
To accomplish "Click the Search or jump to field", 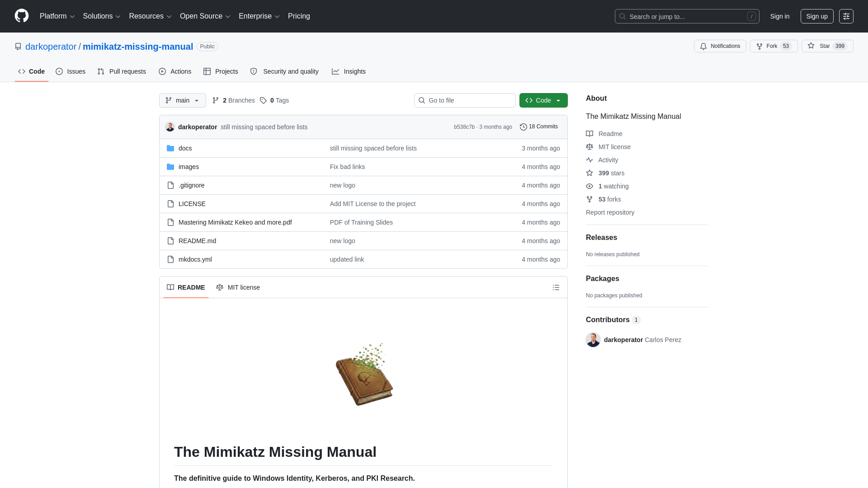I will [687, 16].
